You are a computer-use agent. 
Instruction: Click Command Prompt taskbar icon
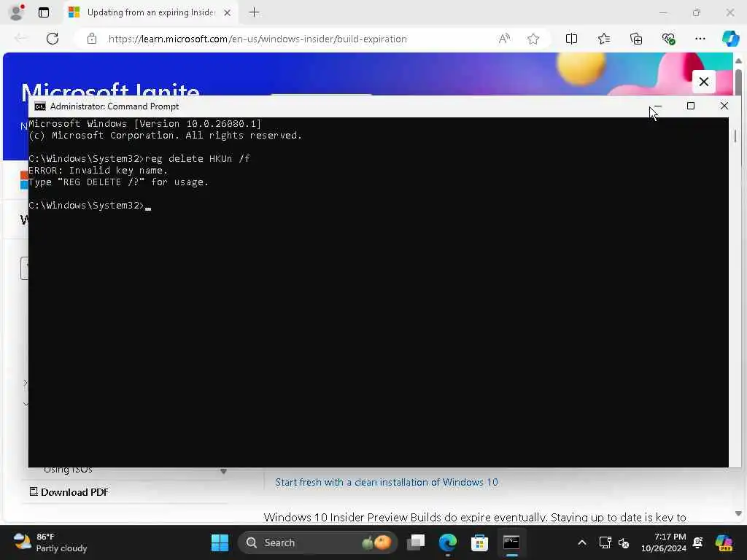(x=511, y=542)
